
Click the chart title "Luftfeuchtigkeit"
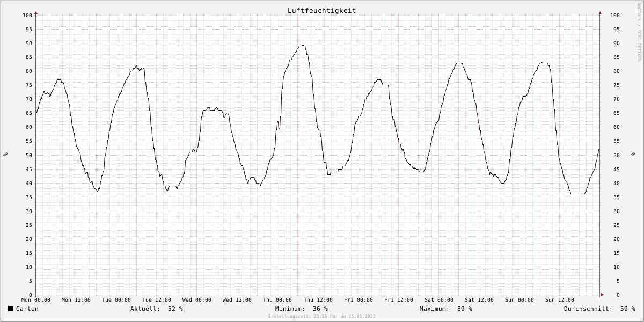(321, 10)
